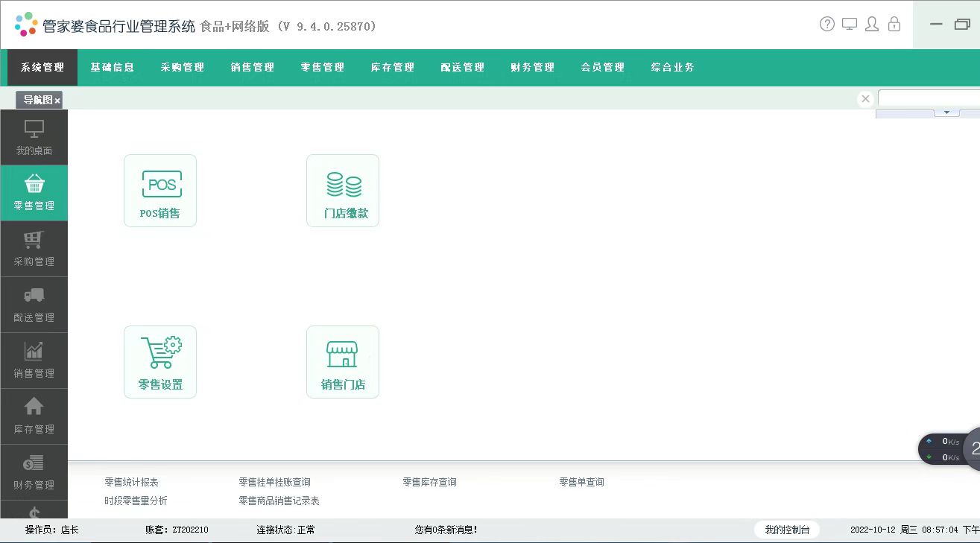The image size is (980, 543).
Task: Select 库存管理 house icon in sidebar
Action: (x=34, y=416)
